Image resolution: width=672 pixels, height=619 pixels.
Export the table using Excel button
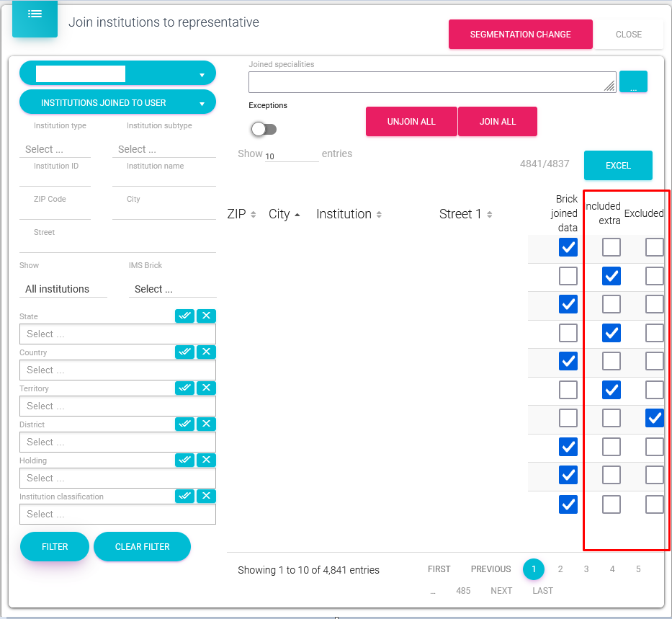pyautogui.click(x=617, y=166)
